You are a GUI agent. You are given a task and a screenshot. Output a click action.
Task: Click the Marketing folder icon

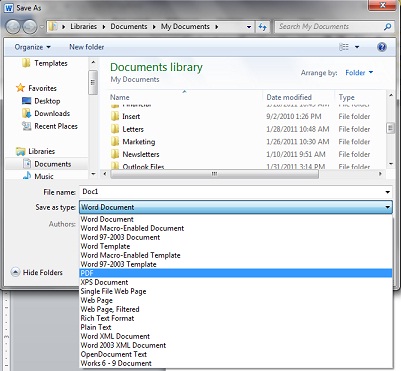point(115,142)
